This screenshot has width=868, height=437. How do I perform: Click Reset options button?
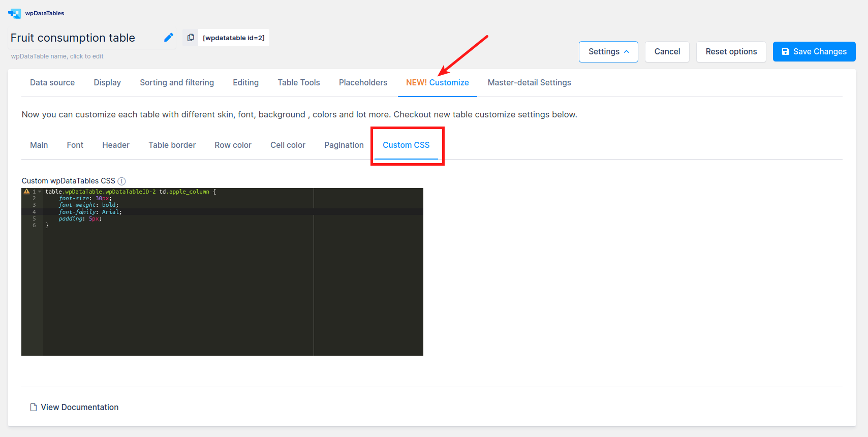coord(731,52)
